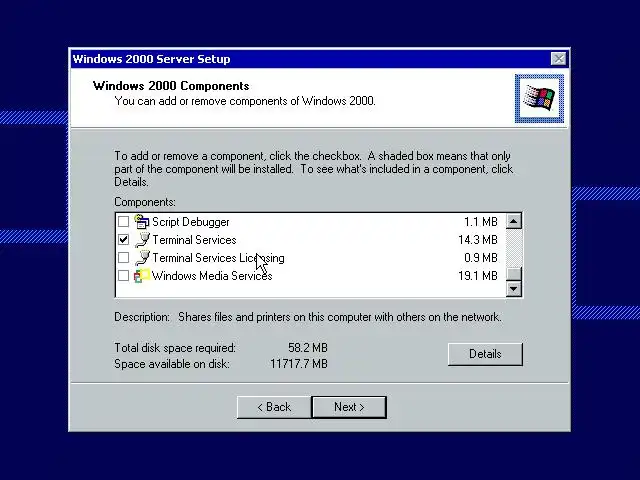Click the 0.9 MB size value
Viewport: 640px width, 480px height.
481,258
